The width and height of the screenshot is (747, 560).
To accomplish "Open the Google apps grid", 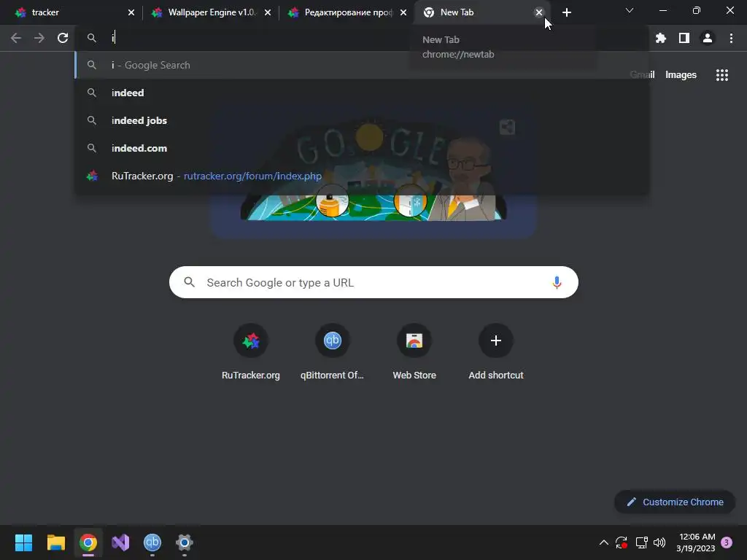I will pos(721,75).
